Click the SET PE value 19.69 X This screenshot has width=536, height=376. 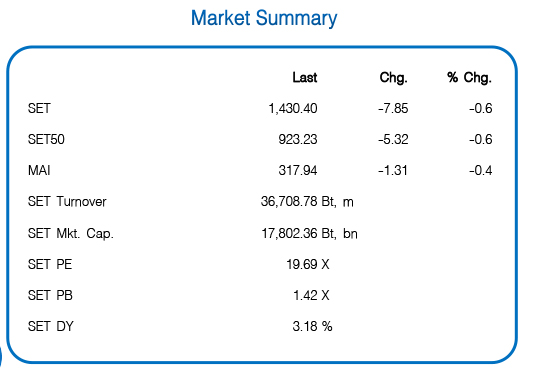(308, 265)
